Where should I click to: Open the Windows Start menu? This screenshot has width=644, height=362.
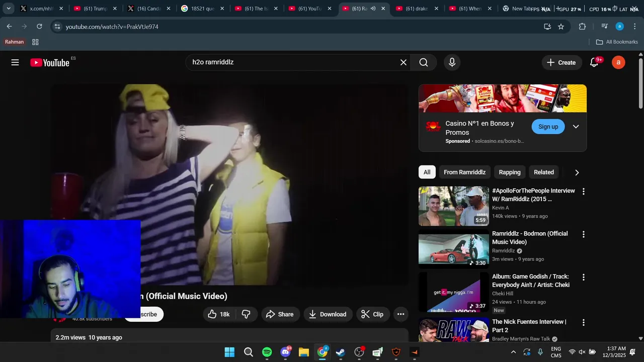coord(229,352)
